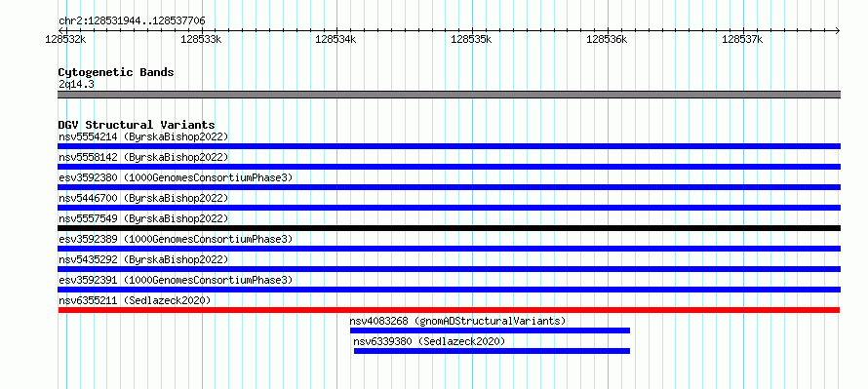Viewport: 868px width, 389px height.
Task: Click the 2q14.3 band label
Action: [76, 85]
